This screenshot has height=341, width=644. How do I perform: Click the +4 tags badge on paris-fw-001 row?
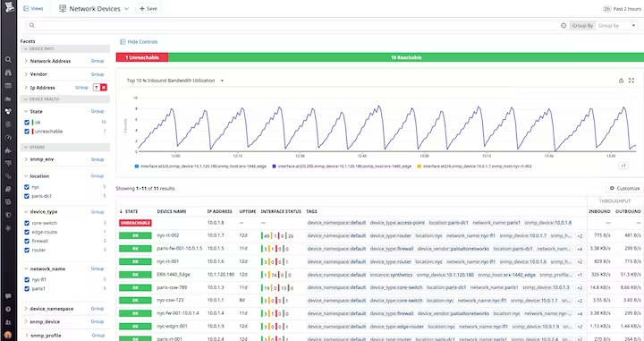[x=580, y=249]
